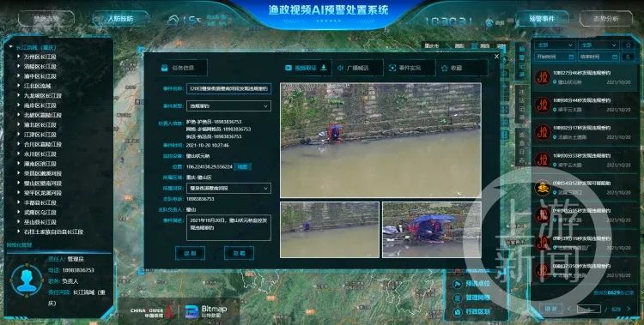The height and width of the screenshot is (325, 644).
Task: Go to previous page of alert list
Action: click(569, 309)
